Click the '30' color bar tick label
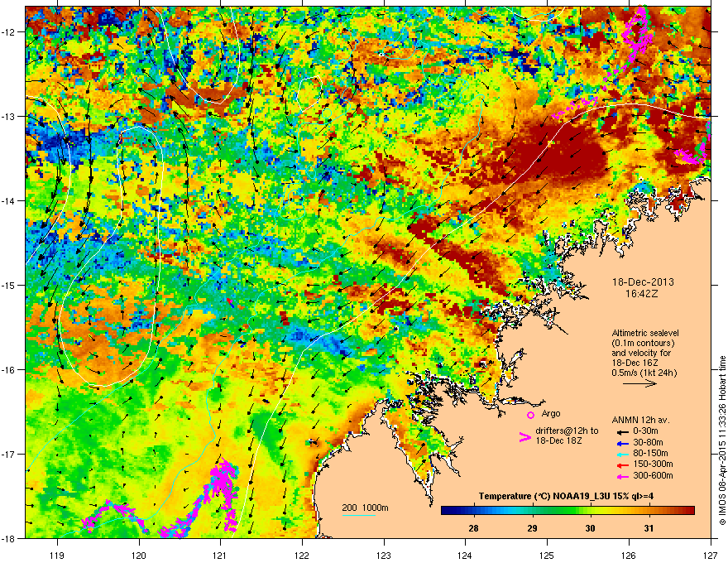This screenshot has height=563, width=728. point(590,528)
